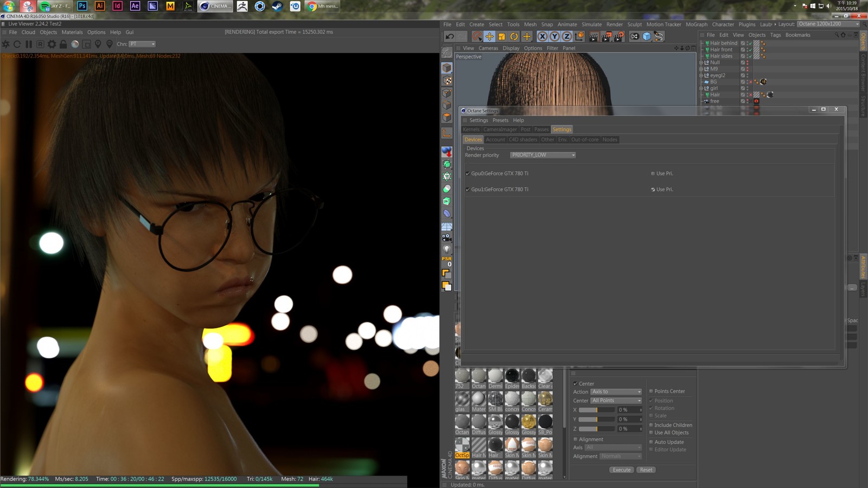Adjust the Y percent slider
The image size is (868, 488).
tap(597, 419)
